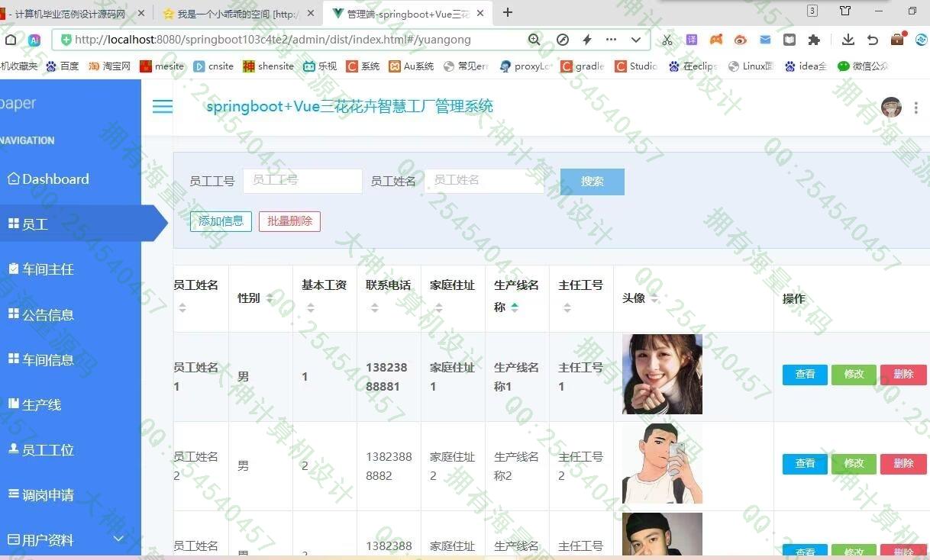This screenshot has height=560, width=930.
Task: Focus the 员工姓名 search input
Action: [x=484, y=181]
